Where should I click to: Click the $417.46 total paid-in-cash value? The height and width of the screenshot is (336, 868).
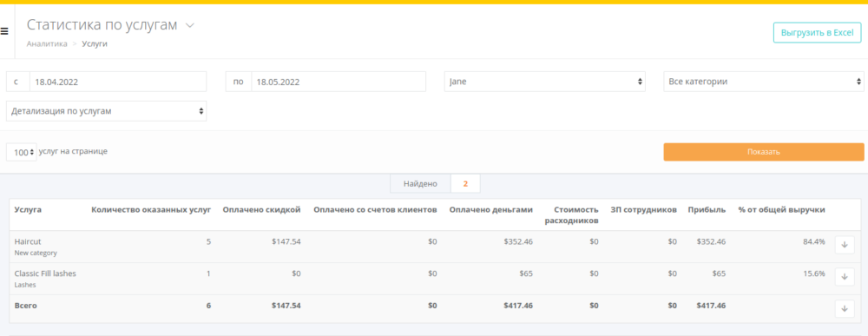519,306
